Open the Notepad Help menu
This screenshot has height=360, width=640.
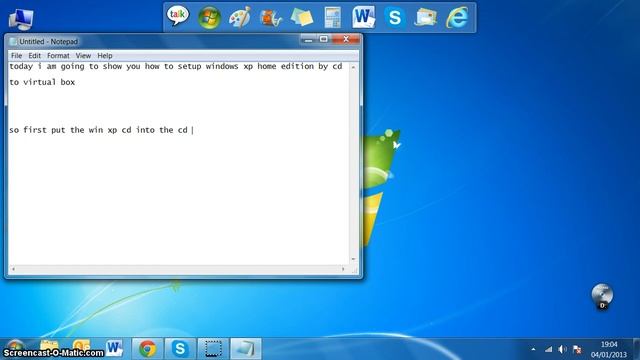click(x=105, y=56)
